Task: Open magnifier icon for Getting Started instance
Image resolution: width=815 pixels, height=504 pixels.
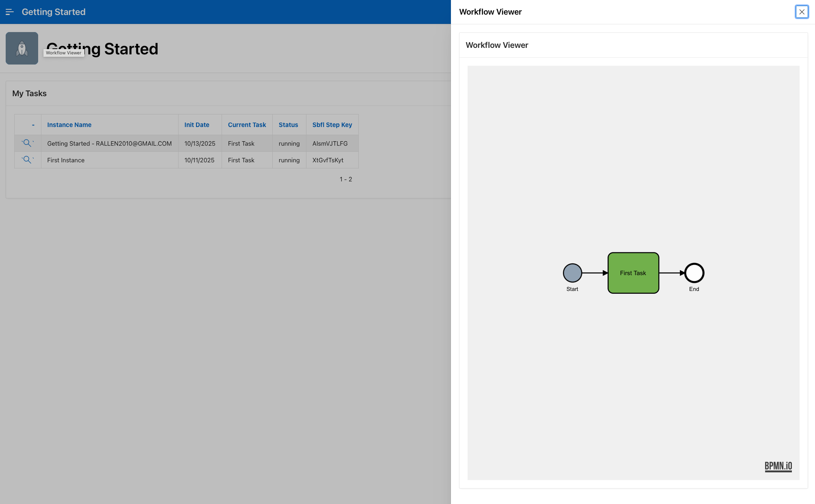Action: (x=27, y=143)
